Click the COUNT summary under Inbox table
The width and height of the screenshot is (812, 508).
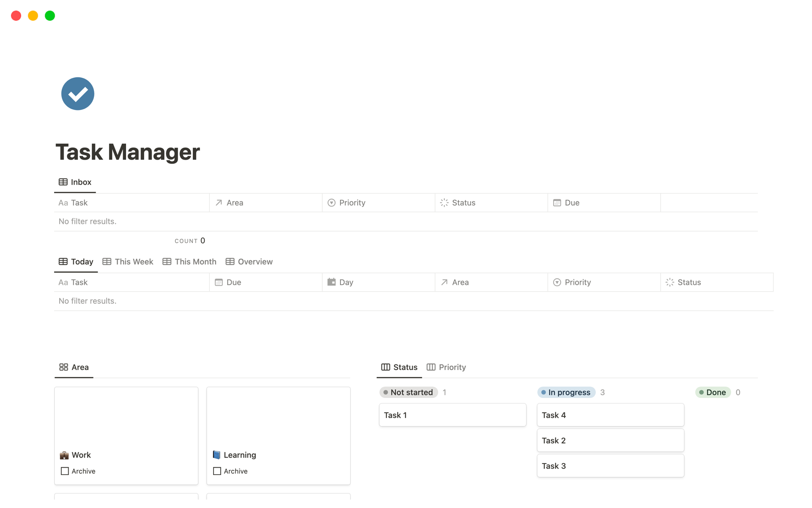pyautogui.click(x=190, y=241)
